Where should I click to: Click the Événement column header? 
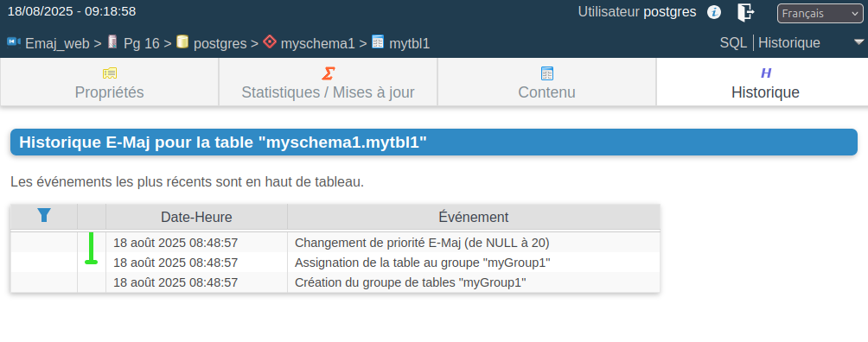click(x=474, y=217)
